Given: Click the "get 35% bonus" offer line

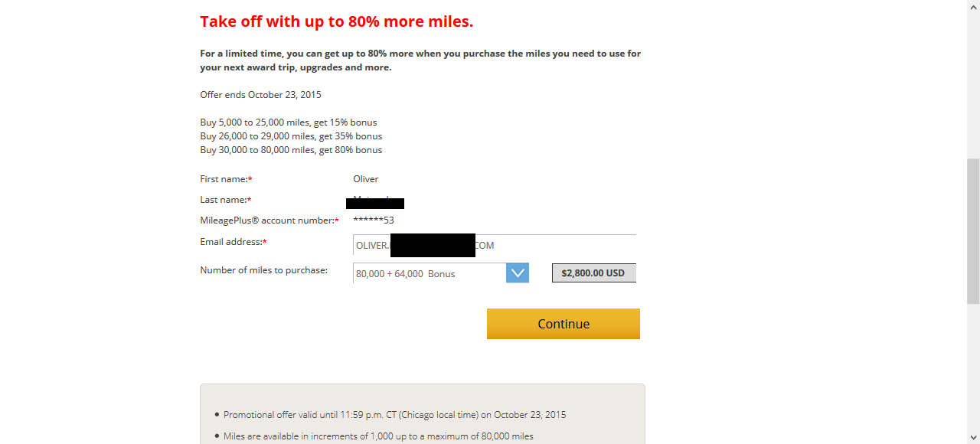Looking at the screenshot, I should point(291,136).
